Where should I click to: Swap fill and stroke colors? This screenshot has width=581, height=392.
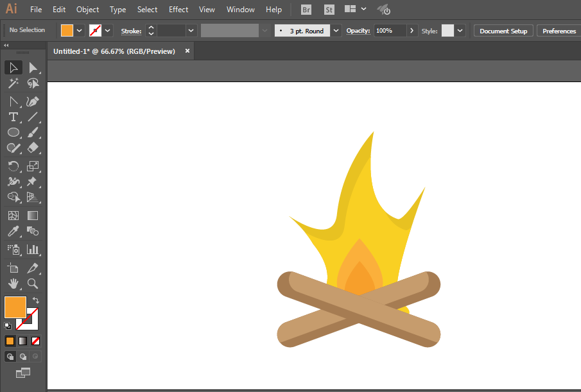(x=35, y=300)
